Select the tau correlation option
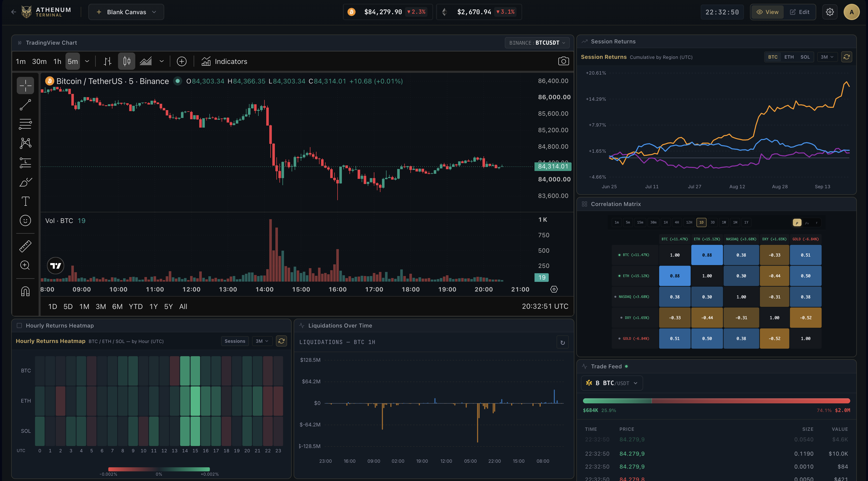The height and width of the screenshot is (481, 868). [x=816, y=223]
